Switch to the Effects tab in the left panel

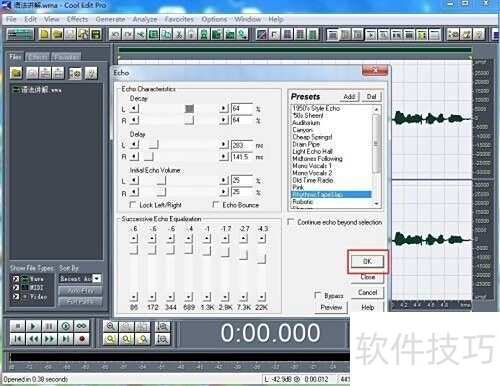click(37, 57)
